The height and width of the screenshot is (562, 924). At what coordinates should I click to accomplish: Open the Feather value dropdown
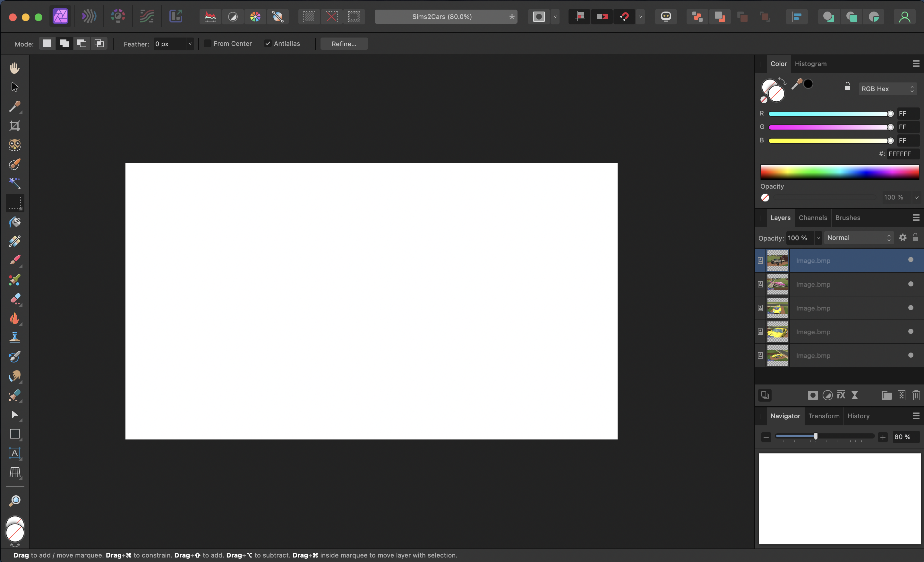click(190, 44)
